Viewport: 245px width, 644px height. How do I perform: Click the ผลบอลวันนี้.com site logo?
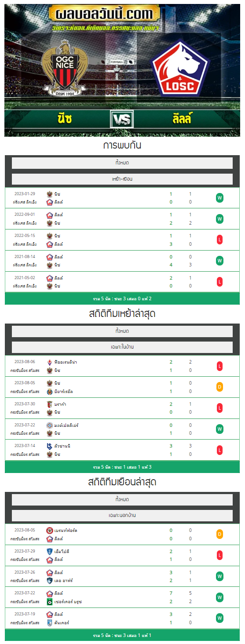tap(104, 14)
